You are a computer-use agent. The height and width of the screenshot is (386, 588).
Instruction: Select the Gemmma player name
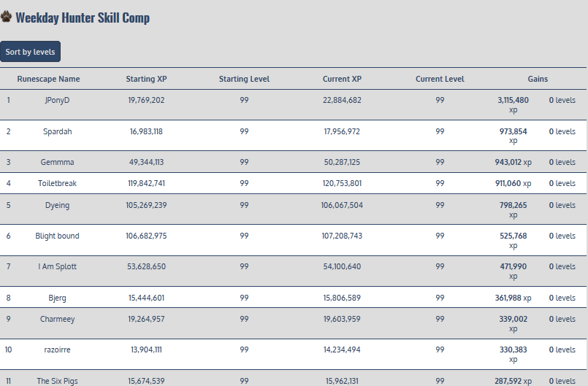[x=57, y=162]
